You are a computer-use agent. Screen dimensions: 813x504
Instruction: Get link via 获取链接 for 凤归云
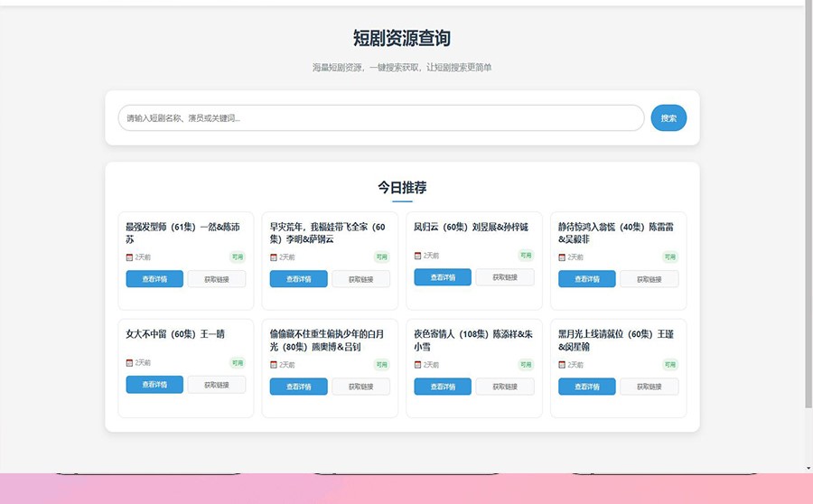(505, 277)
